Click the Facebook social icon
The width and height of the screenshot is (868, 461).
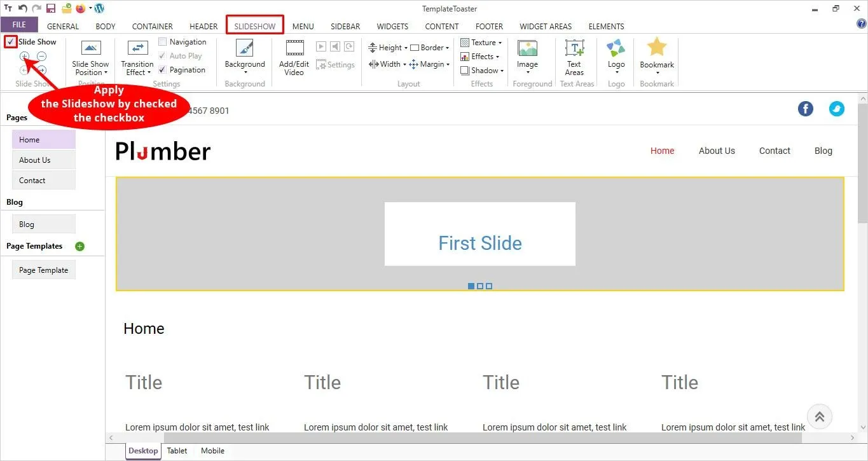[x=805, y=109]
